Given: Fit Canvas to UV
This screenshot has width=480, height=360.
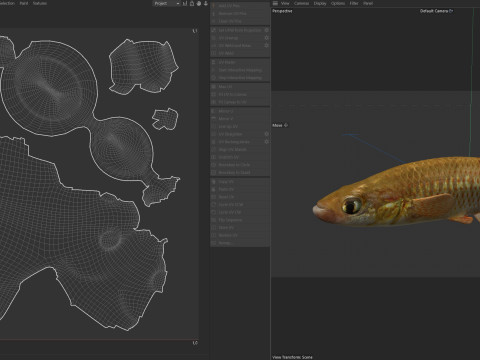Looking at the screenshot, I should [x=240, y=102].
